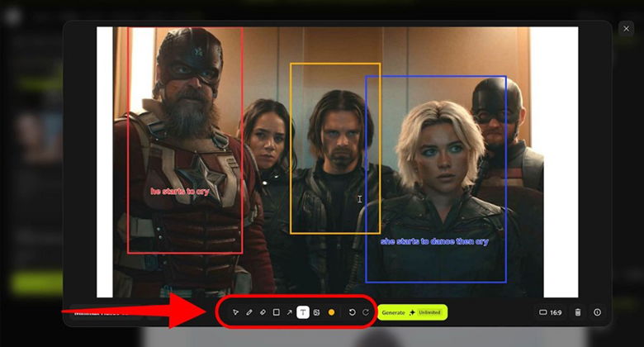Select the arrow draw tool

point(289,312)
